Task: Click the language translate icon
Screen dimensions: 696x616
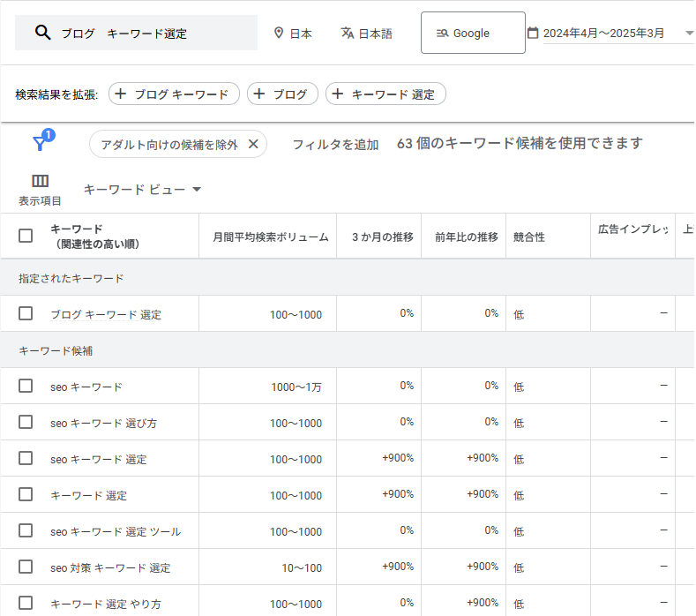Action: click(348, 33)
